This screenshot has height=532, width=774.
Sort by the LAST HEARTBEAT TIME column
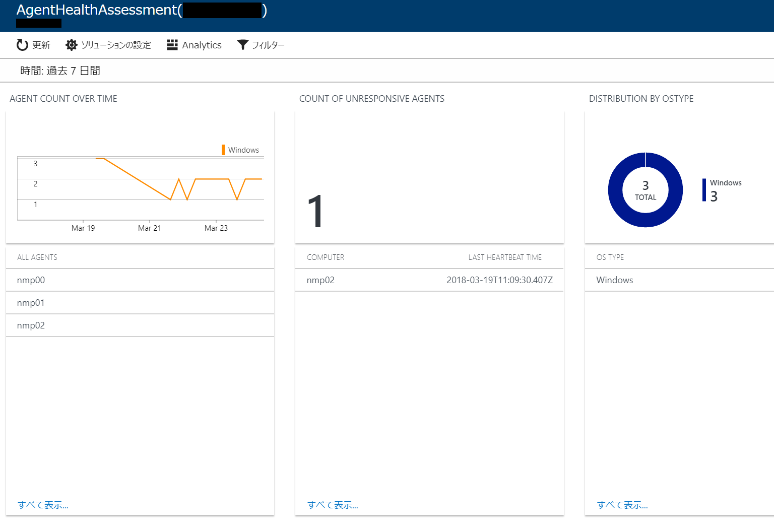coord(504,257)
